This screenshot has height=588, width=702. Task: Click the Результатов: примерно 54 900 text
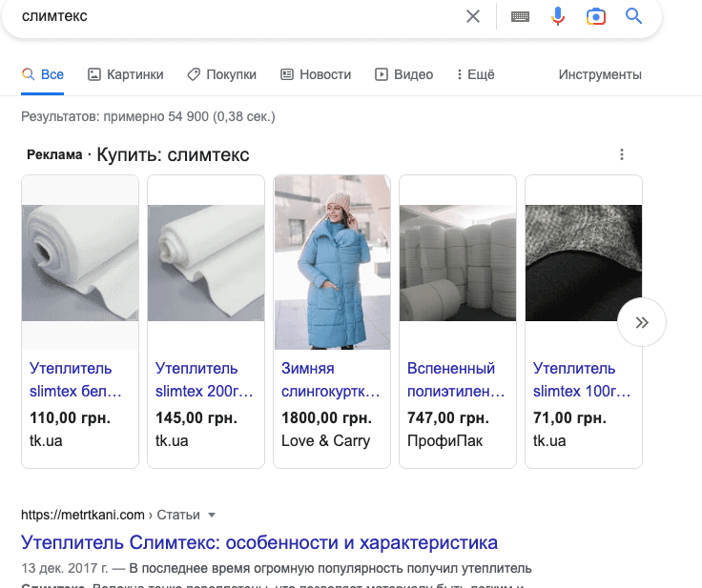148,116
